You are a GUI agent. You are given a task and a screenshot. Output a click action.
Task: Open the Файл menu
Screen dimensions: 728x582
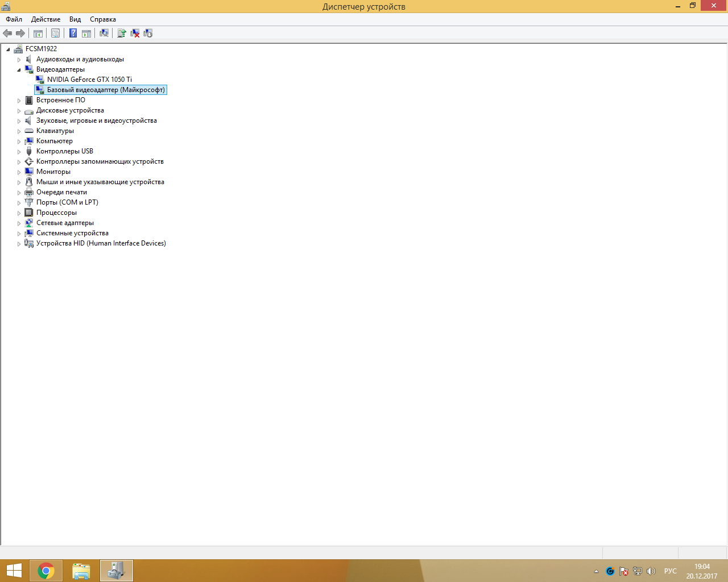14,19
